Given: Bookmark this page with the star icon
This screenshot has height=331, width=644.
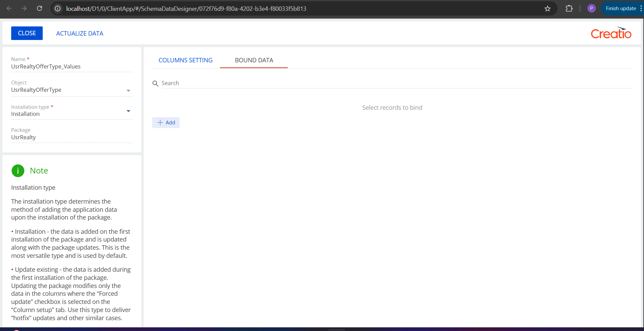Looking at the screenshot, I should coord(547,8).
